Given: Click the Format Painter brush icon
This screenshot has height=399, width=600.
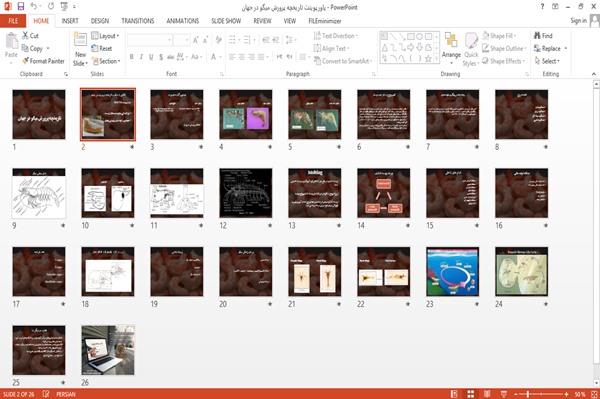Looking at the screenshot, I should tap(25, 61).
